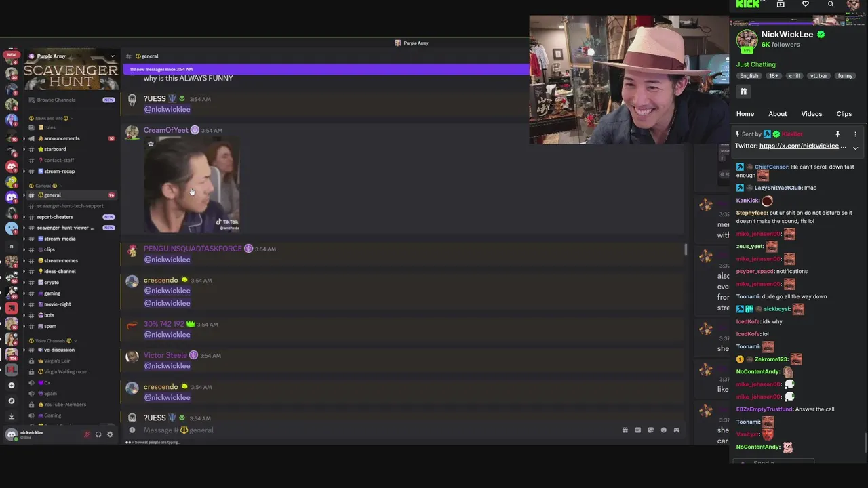This screenshot has height=488, width=868.
Task: Open the GIF picker icon
Action: [x=638, y=430]
